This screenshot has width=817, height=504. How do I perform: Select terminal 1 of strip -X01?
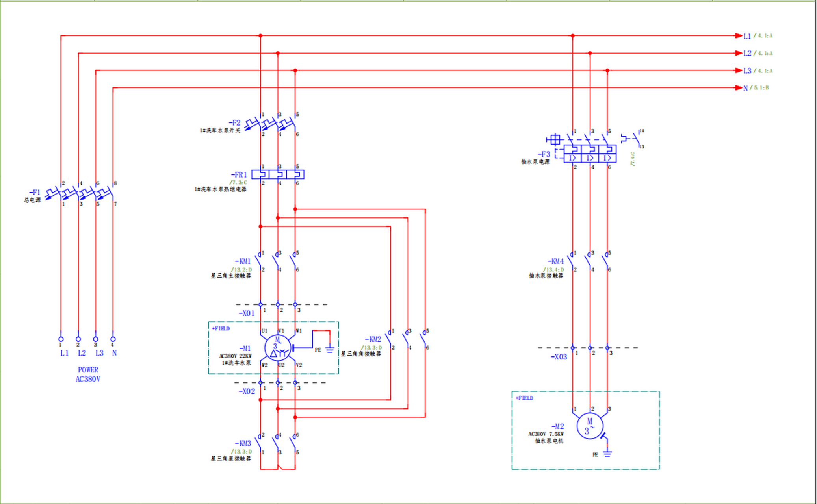[260, 305]
